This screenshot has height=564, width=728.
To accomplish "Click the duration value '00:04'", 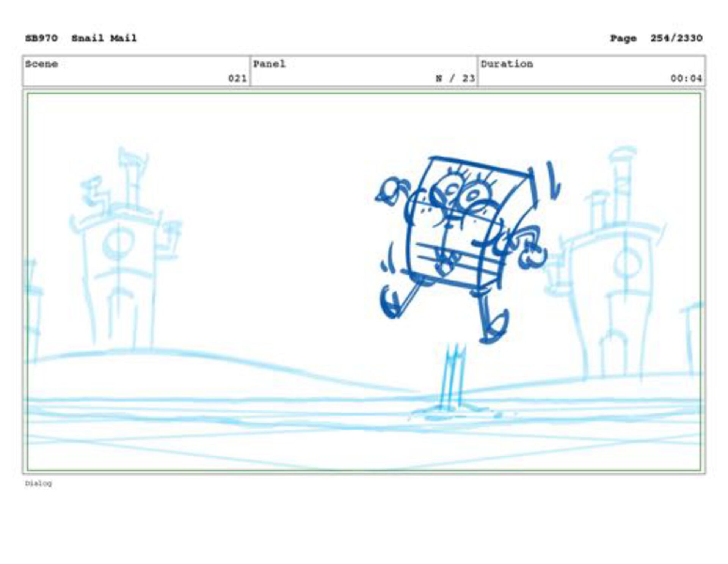I will (686, 79).
